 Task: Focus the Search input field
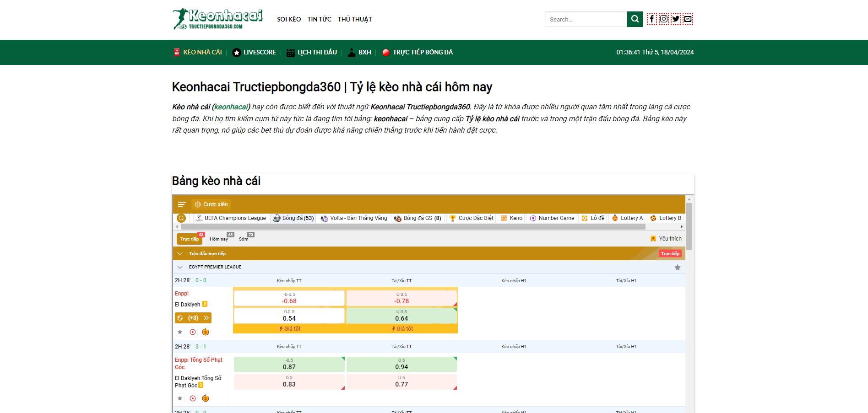pyautogui.click(x=586, y=19)
